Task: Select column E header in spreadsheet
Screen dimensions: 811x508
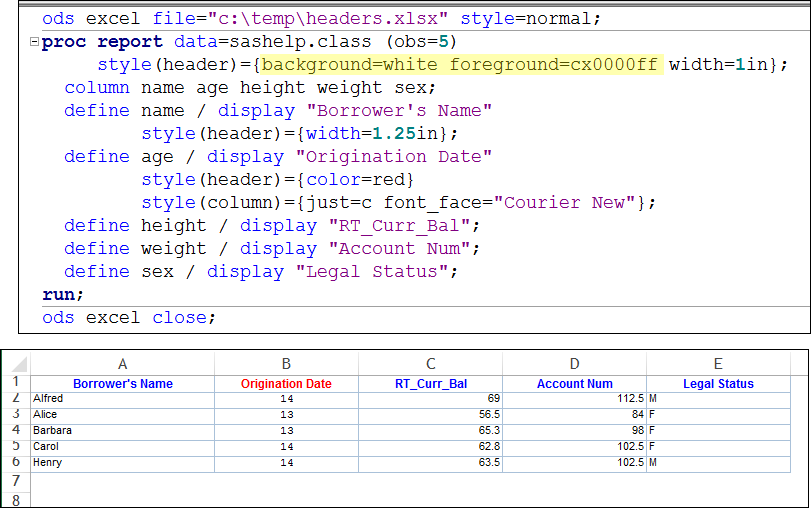Action: (x=718, y=365)
